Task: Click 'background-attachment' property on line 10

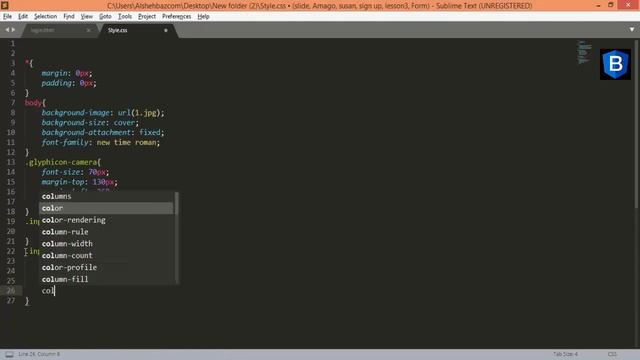Action: [x=86, y=132]
